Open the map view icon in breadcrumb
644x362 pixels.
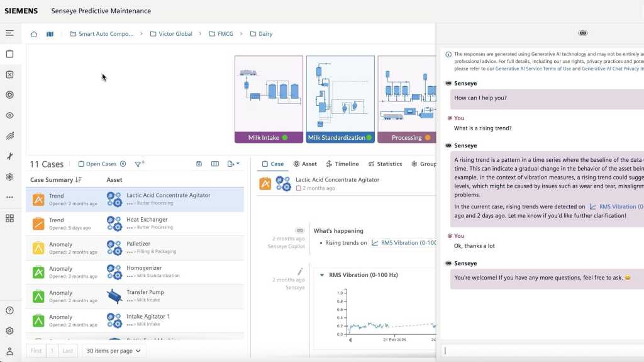50,34
